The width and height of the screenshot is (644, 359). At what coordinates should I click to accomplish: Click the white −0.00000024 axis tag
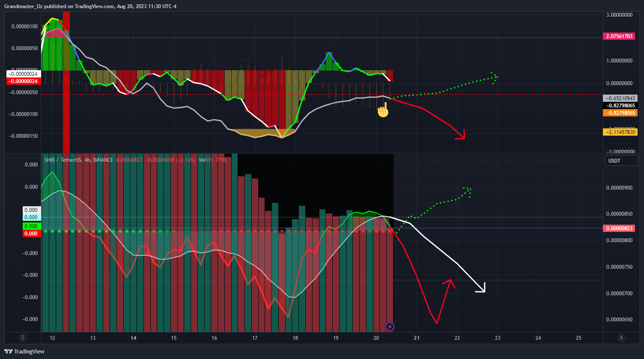(23, 74)
